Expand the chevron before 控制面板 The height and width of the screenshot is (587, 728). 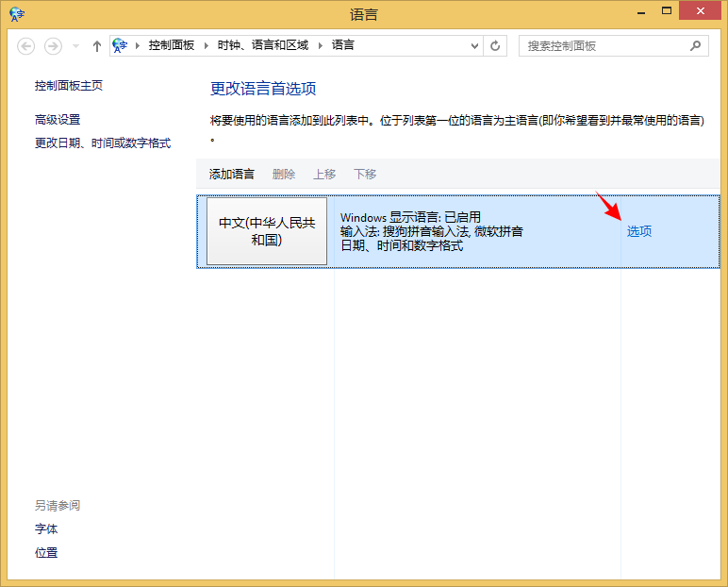pos(138,45)
